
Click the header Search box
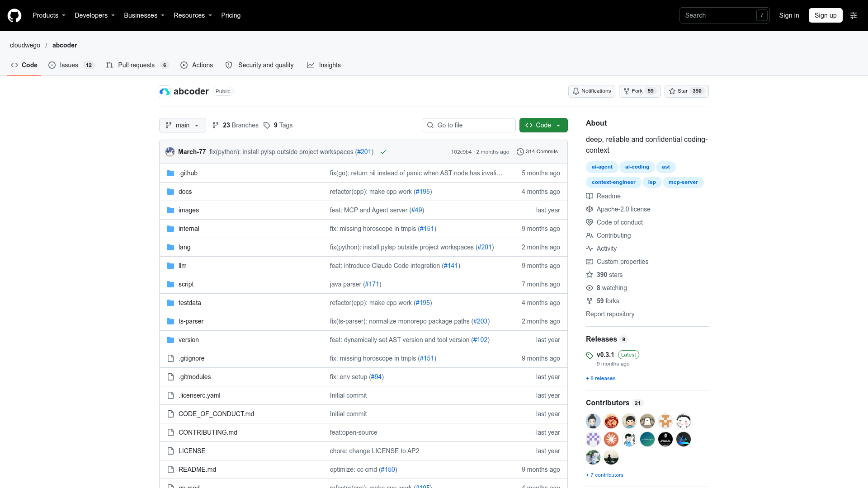tap(724, 15)
